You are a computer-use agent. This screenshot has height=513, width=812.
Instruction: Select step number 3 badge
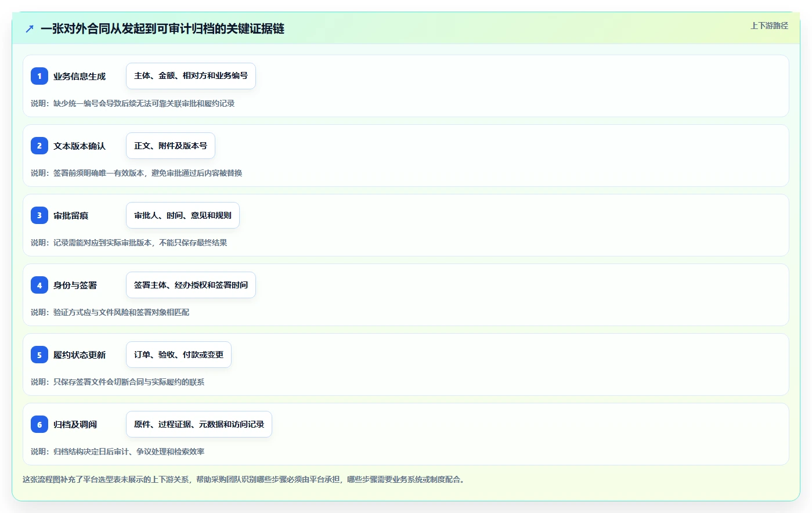pos(39,215)
